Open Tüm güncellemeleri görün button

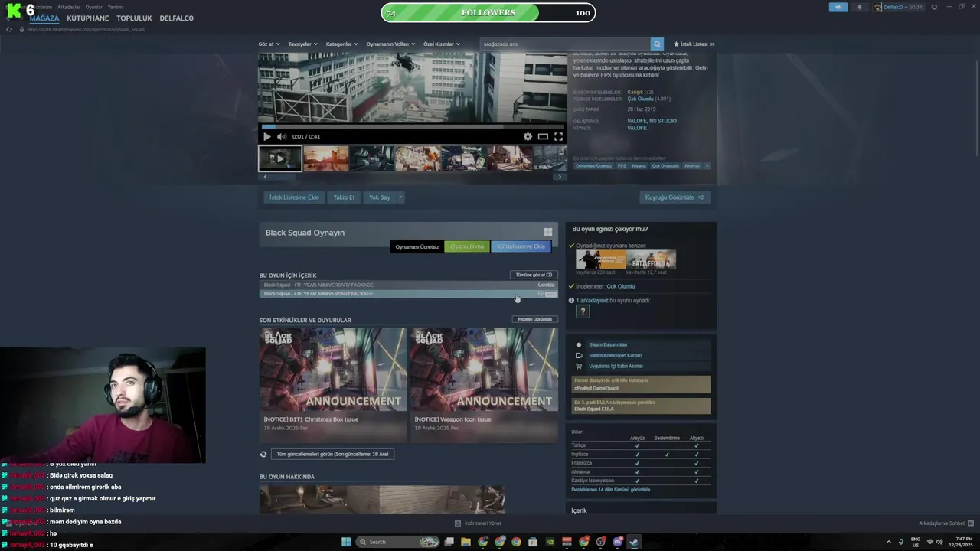[332, 454]
